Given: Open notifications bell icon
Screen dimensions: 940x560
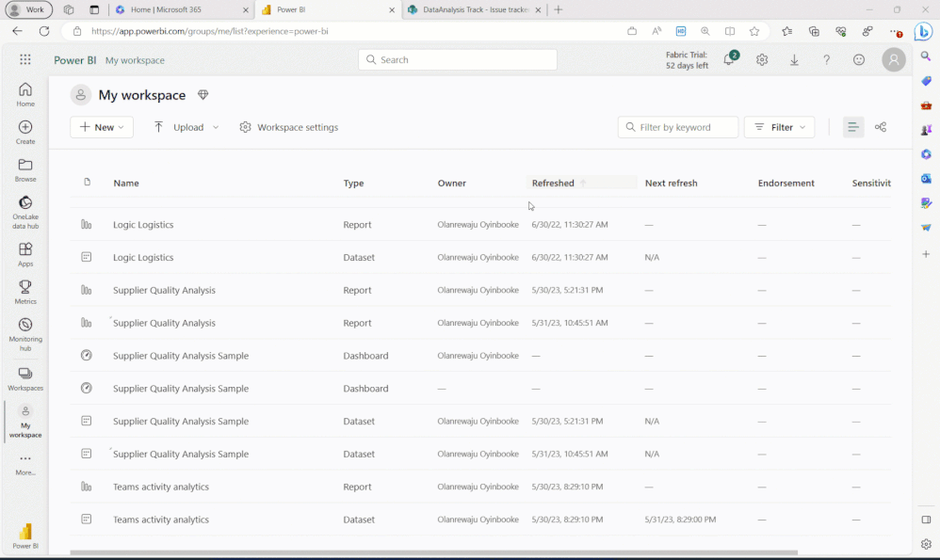Looking at the screenshot, I should [x=729, y=59].
